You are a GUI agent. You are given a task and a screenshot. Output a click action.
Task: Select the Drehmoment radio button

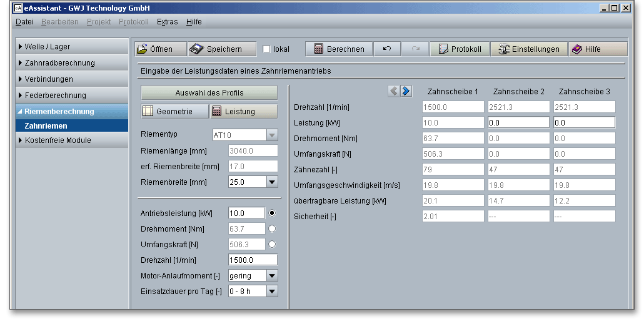pos(272,228)
